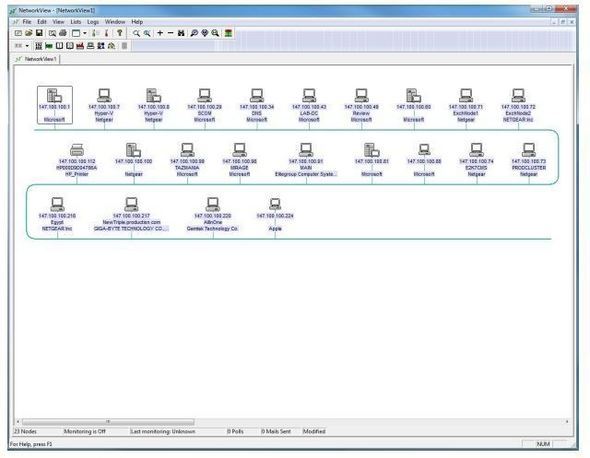Image resolution: width=590 pixels, height=458 pixels.
Task: Click the Monitoring is Off status text
Action: point(85,431)
